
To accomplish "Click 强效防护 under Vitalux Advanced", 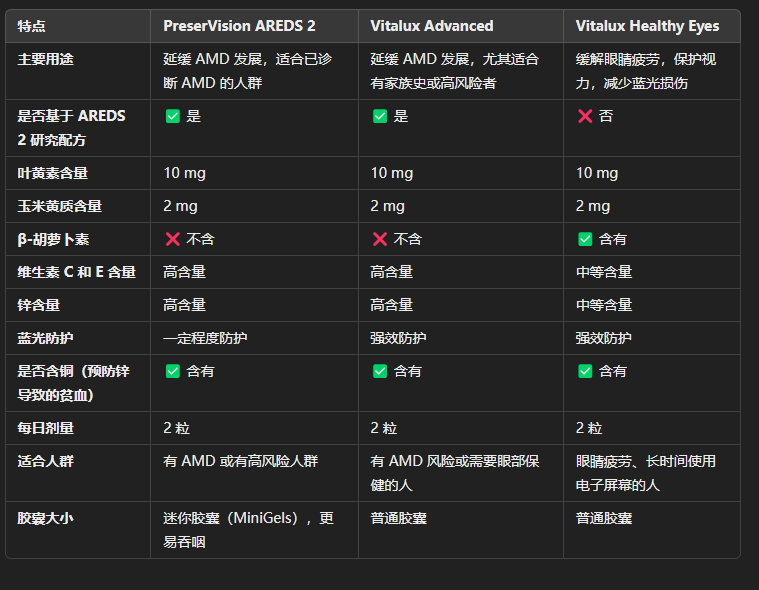I will pyautogui.click(x=398, y=338).
